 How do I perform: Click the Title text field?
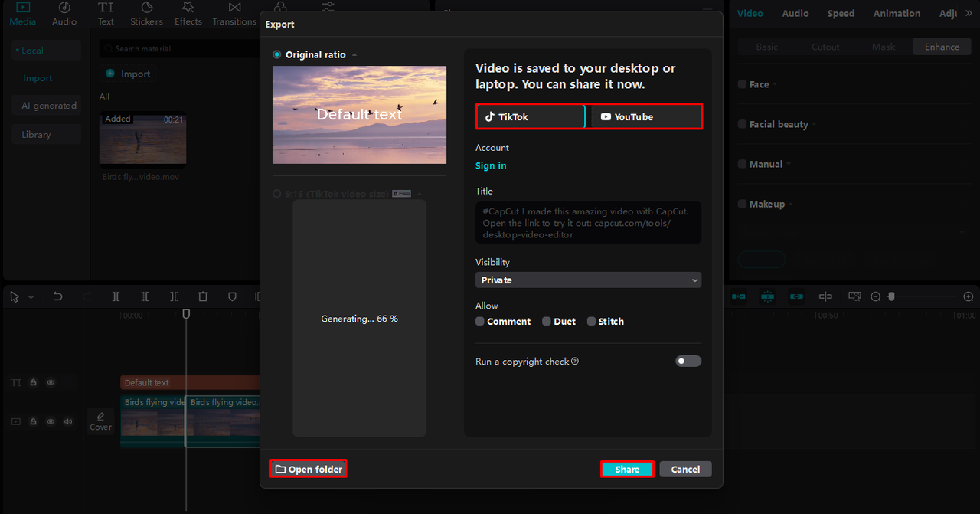(x=588, y=222)
